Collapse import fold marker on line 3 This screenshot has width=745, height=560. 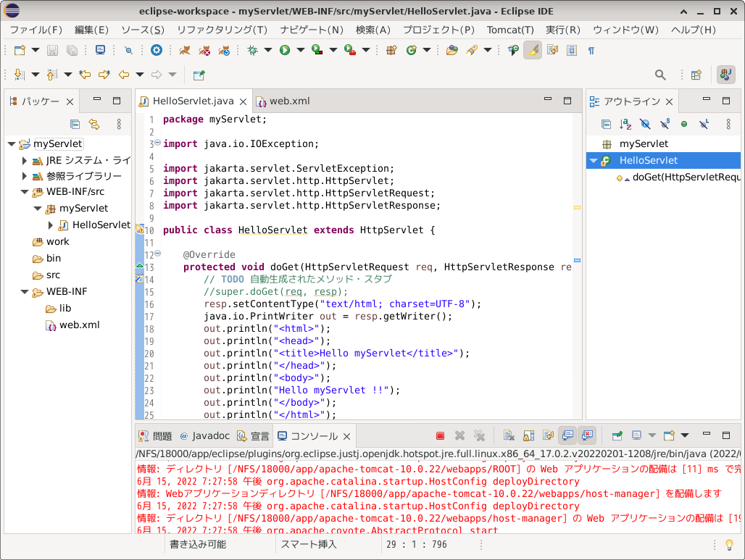[158, 143]
